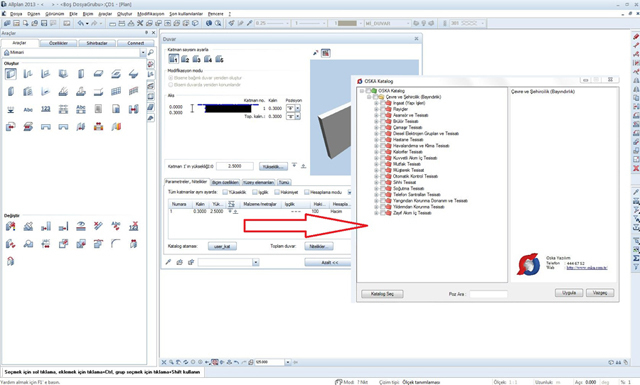
Task: Click the search magnifier beside the Mimari dropdown
Action: pyautogui.click(x=151, y=53)
